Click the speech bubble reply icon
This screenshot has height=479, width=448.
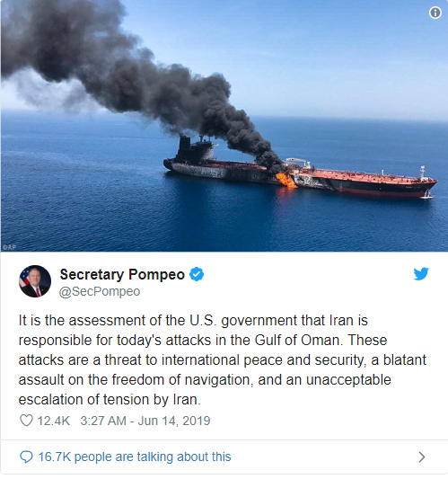[26, 457]
